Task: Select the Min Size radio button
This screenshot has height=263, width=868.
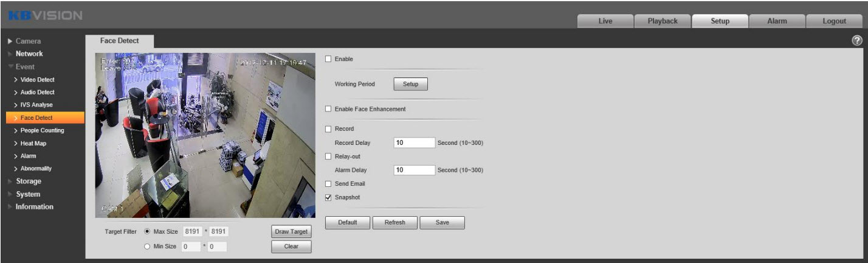Action: click(x=148, y=247)
